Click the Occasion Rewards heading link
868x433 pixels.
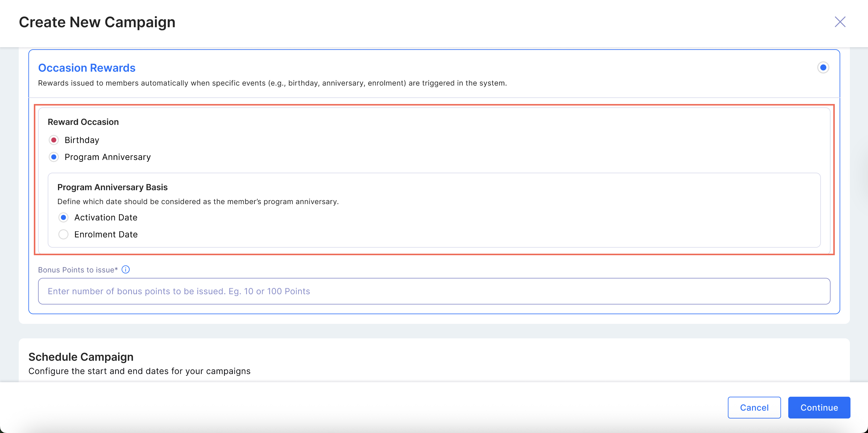pyautogui.click(x=87, y=68)
